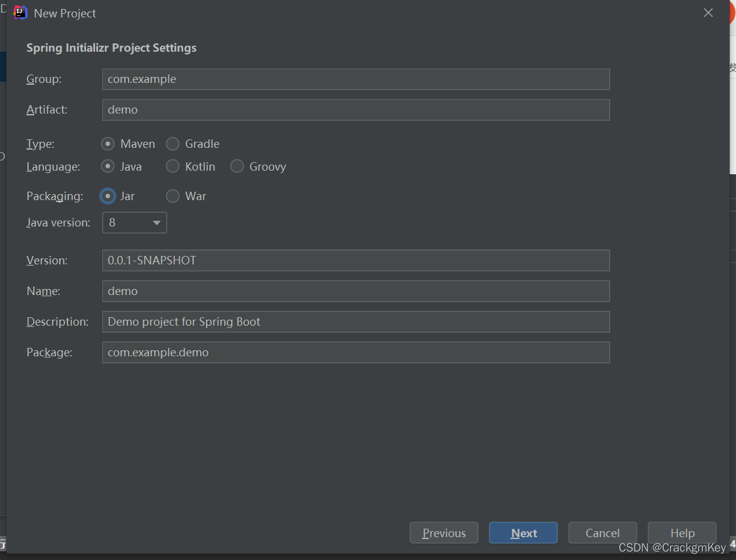Click the Description input field

(x=356, y=322)
